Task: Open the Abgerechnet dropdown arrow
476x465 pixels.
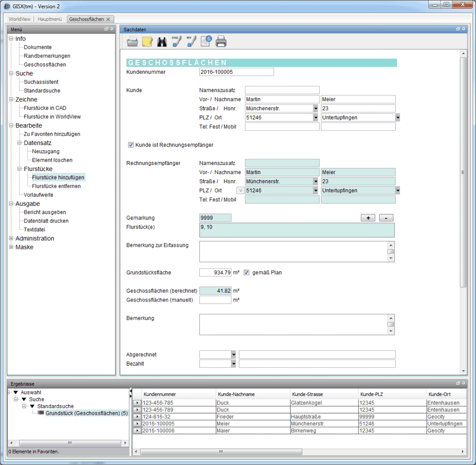Action: pyautogui.click(x=233, y=354)
